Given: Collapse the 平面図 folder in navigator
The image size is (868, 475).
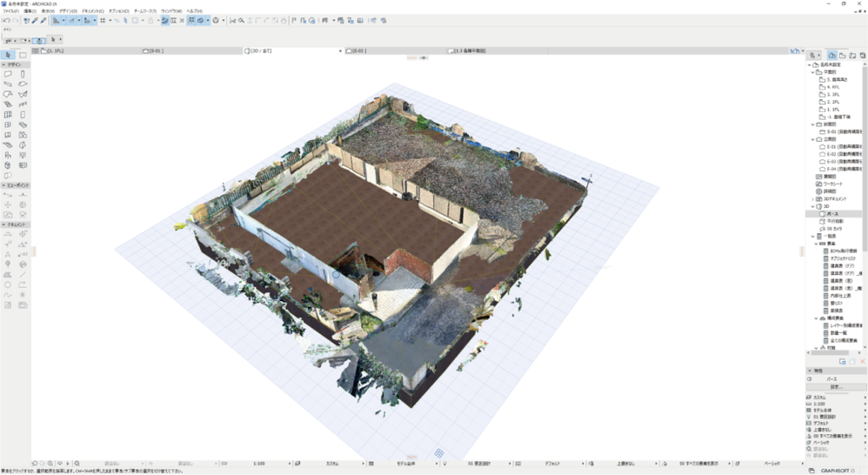Looking at the screenshot, I should coord(814,73).
